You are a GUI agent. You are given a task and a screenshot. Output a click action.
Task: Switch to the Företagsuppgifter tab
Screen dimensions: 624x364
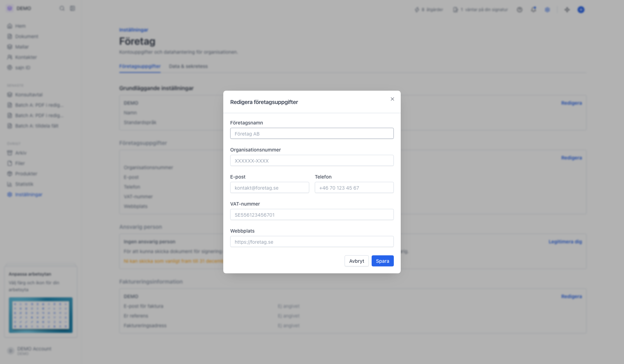click(x=140, y=66)
